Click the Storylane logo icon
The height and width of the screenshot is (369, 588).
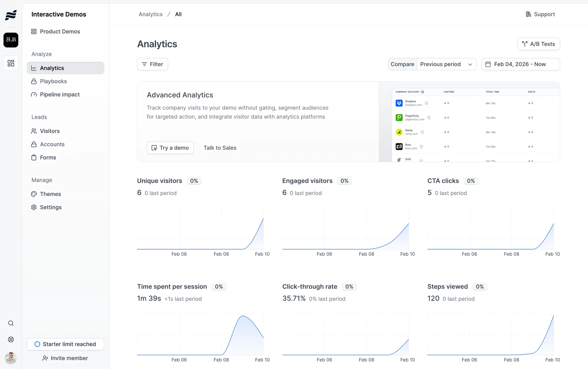click(x=11, y=14)
